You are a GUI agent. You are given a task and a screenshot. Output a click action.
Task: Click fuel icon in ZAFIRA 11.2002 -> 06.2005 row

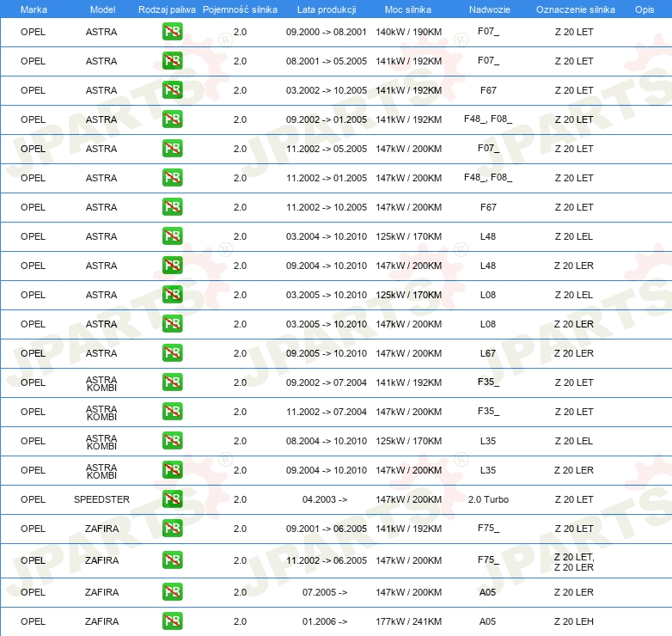[172, 560]
